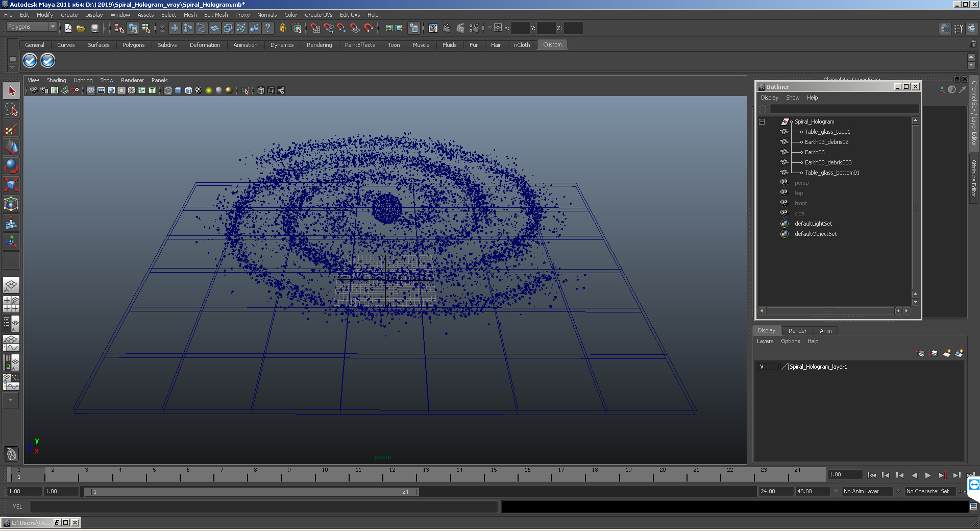Switch to single perspective layout
Image resolution: width=980 pixels, height=531 pixels.
coord(11,285)
